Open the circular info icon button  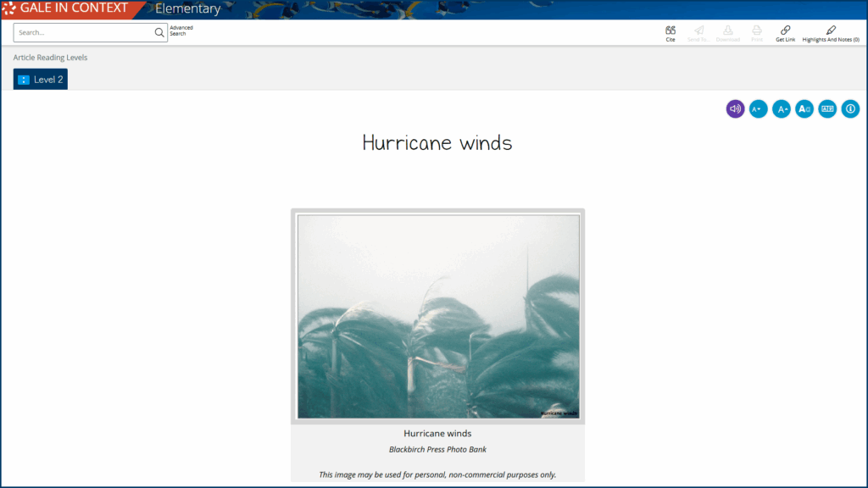pos(850,108)
